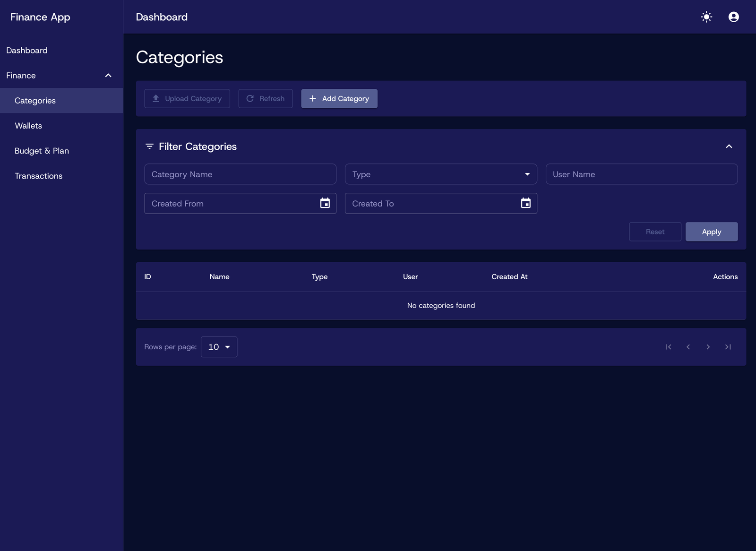This screenshot has width=756, height=551.
Task: Focus the Category Name input field
Action: pyautogui.click(x=240, y=174)
